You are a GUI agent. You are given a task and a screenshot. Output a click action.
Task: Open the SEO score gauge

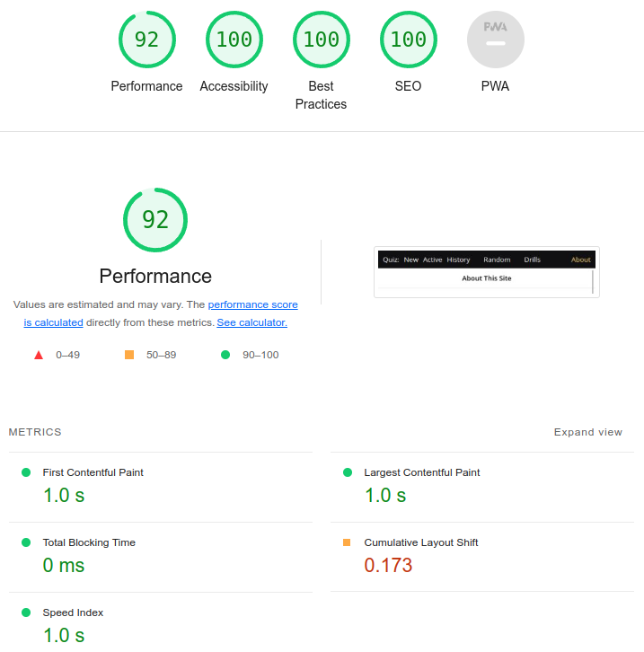(408, 40)
